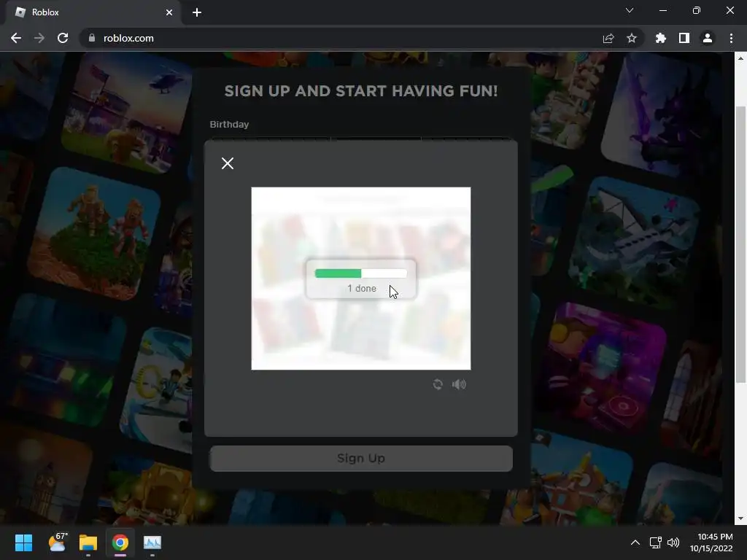Click the page vertical scrollbar thumb
Screen dimensions: 747x560
click(x=740, y=244)
